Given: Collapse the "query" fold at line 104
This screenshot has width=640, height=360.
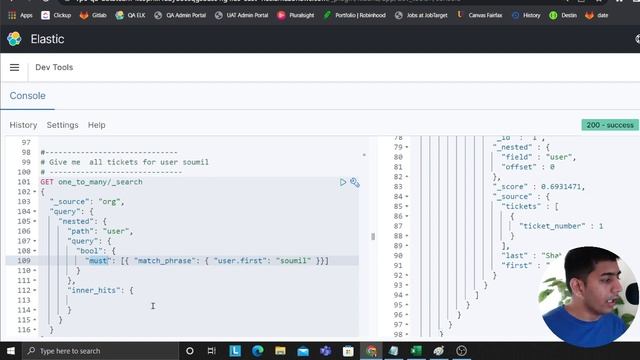Looking at the screenshot, I should [x=35, y=211].
